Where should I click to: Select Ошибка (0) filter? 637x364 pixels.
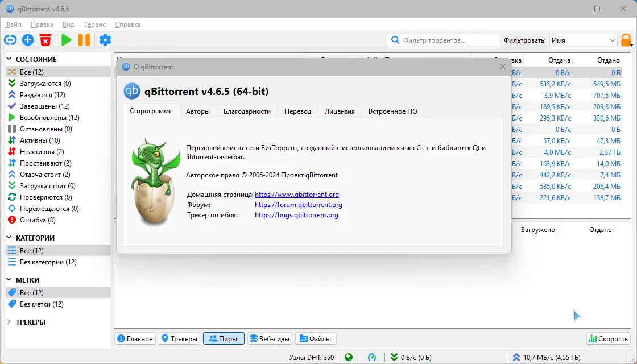58,220
